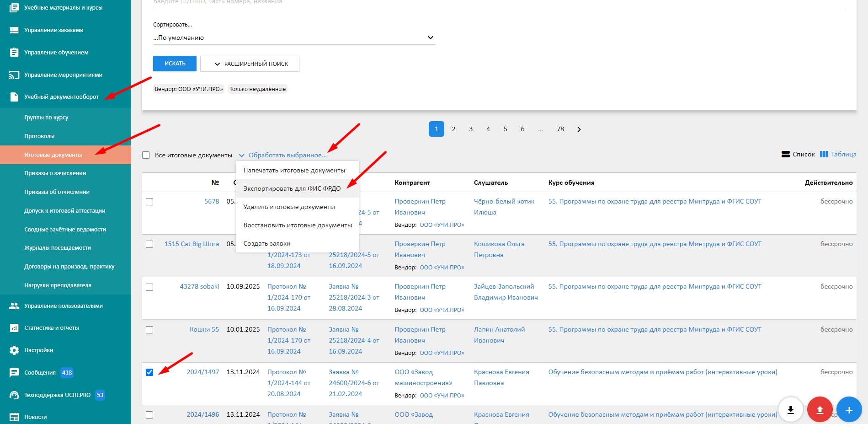
Task: Click the ИСКАТЬ button
Action: pyautogui.click(x=175, y=64)
